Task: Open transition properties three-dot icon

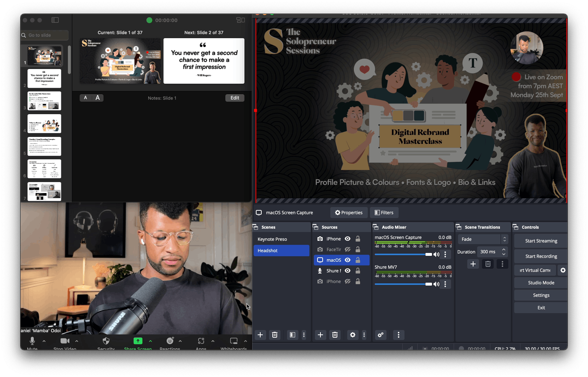Action: (502, 264)
